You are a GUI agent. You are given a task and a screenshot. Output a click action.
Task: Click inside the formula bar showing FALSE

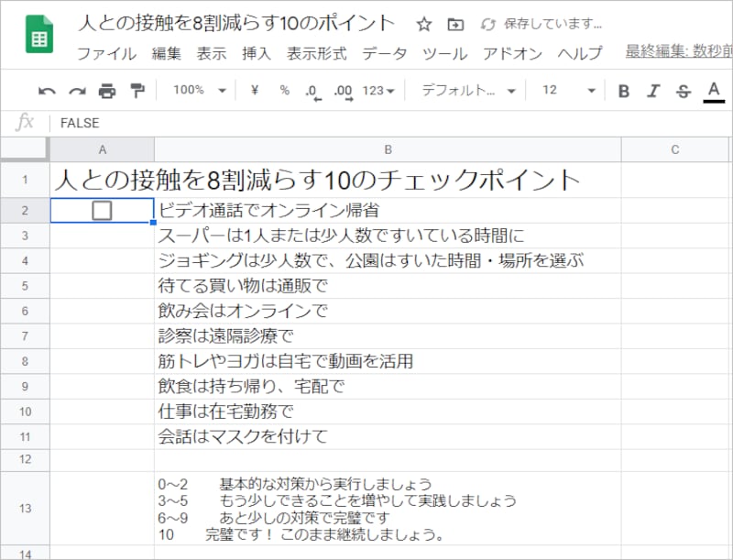point(183,122)
